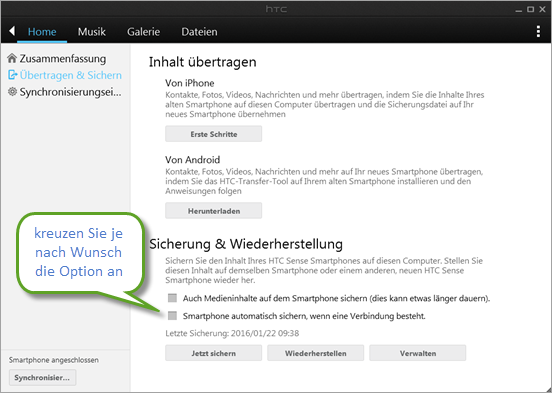Click the 'Smartphone angeschlossen' status text
The image size is (552, 393).
tap(54, 360)
